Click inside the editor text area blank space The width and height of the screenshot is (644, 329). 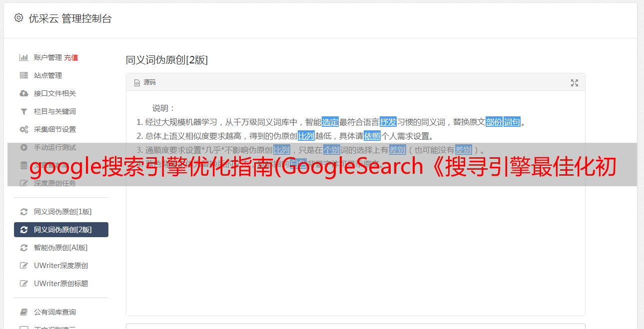[x=355, y=250]
